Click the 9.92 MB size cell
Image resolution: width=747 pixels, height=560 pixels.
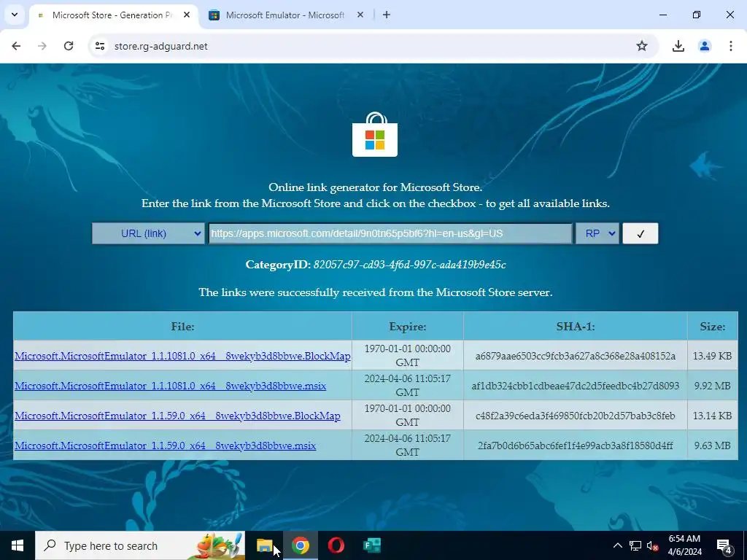tap(712, 386)
